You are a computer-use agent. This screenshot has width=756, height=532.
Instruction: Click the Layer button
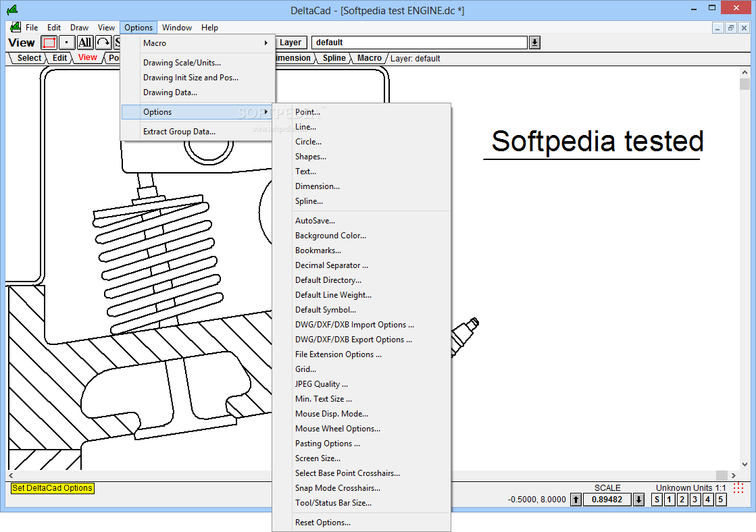coord(291,43)
